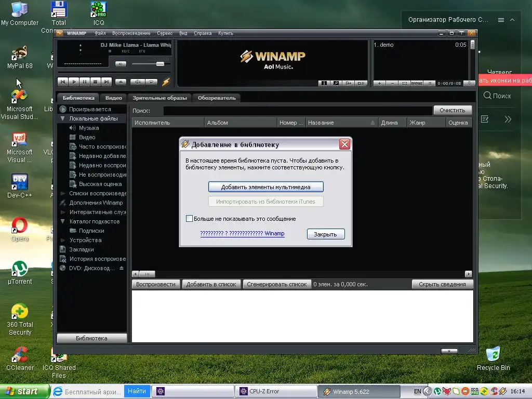Expand the Списки воспроизведения node
Image resolution: width=532 pixels, height=399 pixels.
[63, 193]
